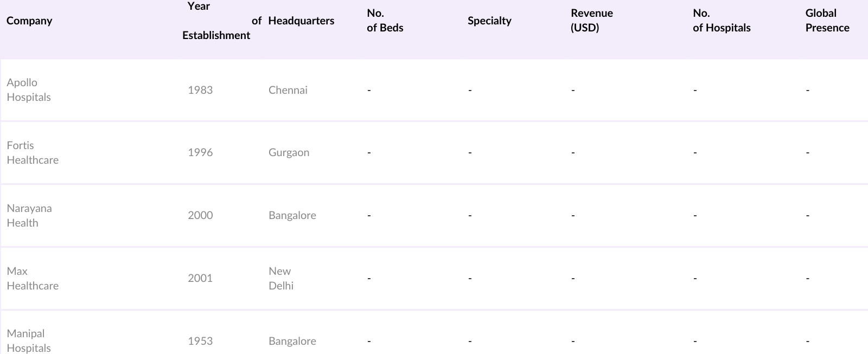Click the Revenue (USD) column header
The image size is (868, 354).
(591, 21)
